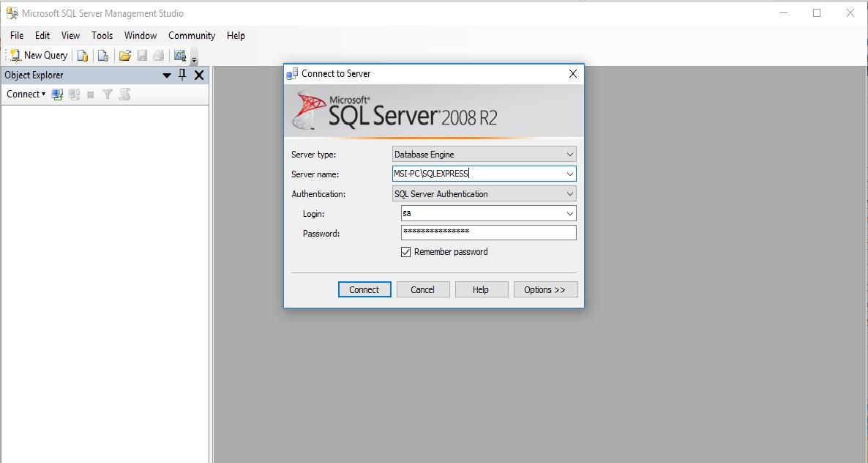868x463 pixels.
Task: Open the View menu
Action: click(70, 35)
